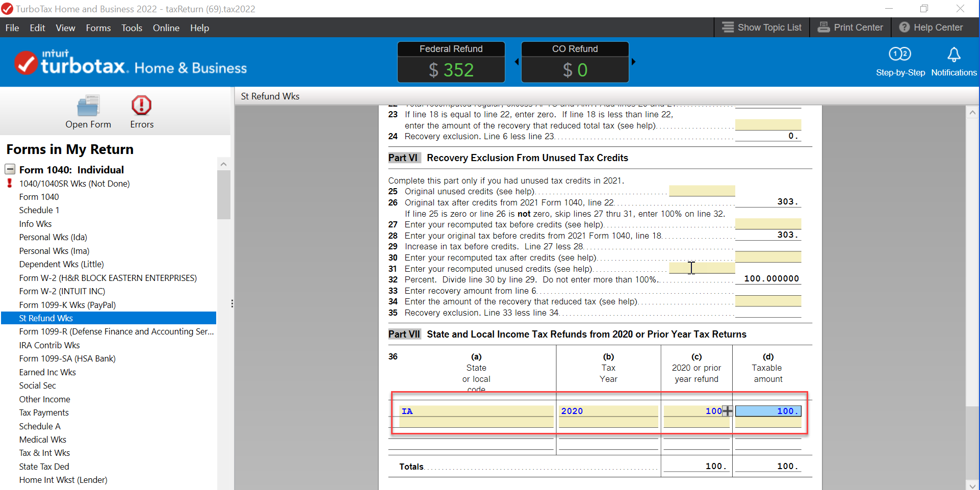Open Dependent Wks (Little)
The width and height of the screenshot is (980, 490).
click(x=61, y=264)
